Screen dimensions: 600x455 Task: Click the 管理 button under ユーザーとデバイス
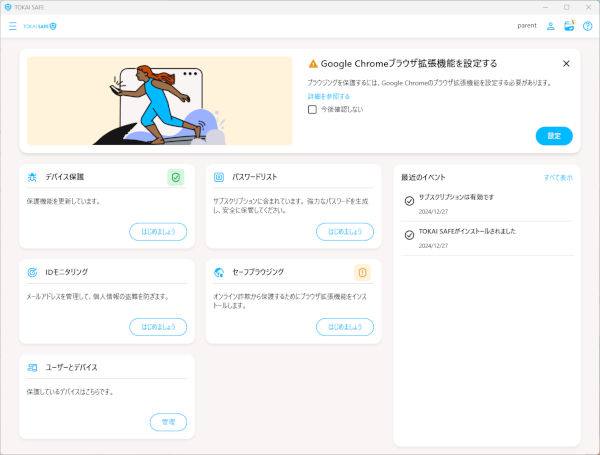coord(168,422)
